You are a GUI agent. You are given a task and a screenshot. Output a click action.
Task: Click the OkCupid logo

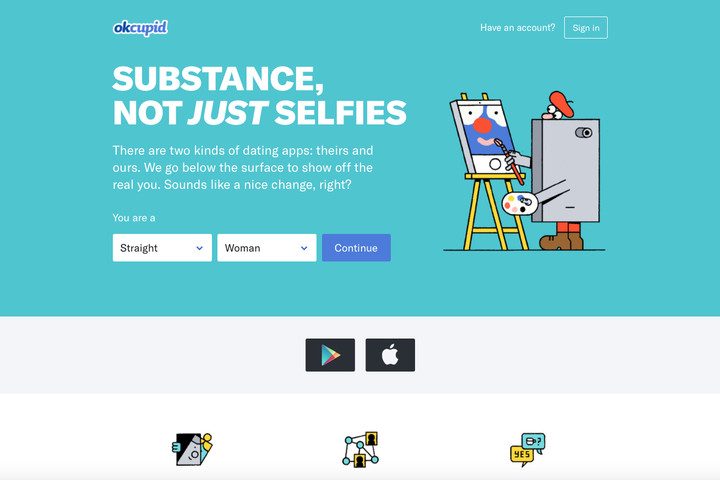click(x=140, y=28)
